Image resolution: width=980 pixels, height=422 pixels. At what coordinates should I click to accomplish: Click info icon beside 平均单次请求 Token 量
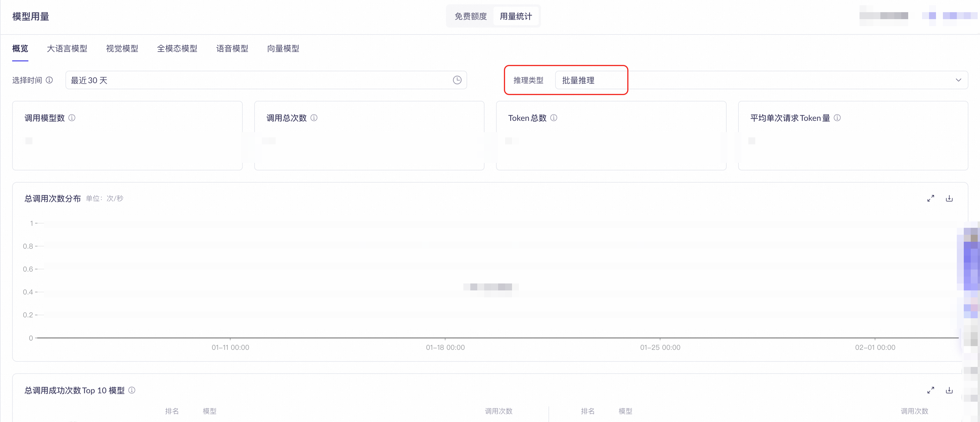pyautogui.click(x=837, y=118)
